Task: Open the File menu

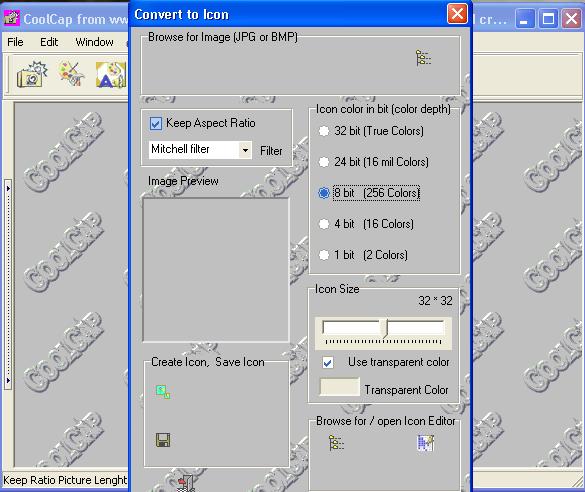Action: point(15,42)
